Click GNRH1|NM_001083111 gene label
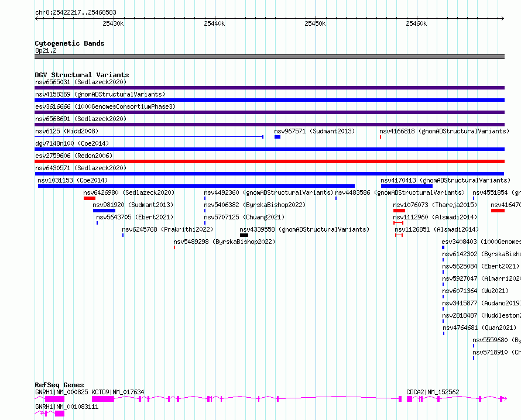This screenshot has width=521, height=420. coord(67,407)
